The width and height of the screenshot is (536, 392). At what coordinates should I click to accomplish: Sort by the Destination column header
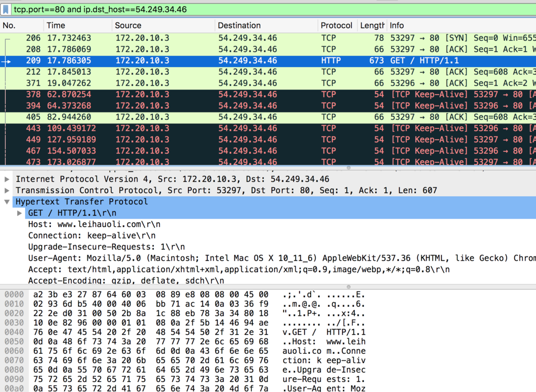pyautogui.click(x=266, y=26)
